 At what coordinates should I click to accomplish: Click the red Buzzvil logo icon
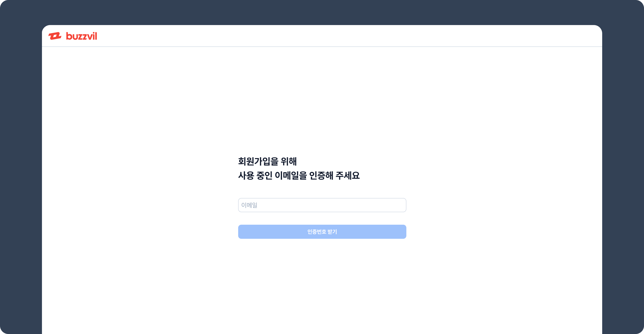[x=55, y=36]
